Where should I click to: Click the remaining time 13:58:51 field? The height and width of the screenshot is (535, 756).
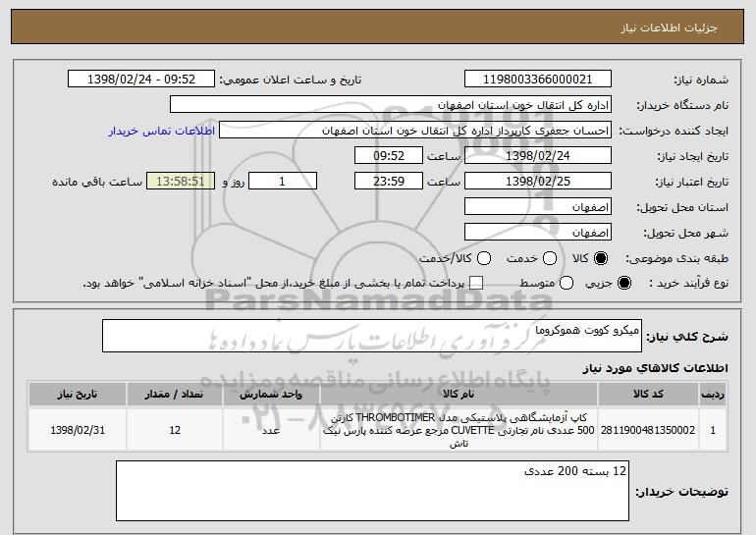tap(181, 182)
